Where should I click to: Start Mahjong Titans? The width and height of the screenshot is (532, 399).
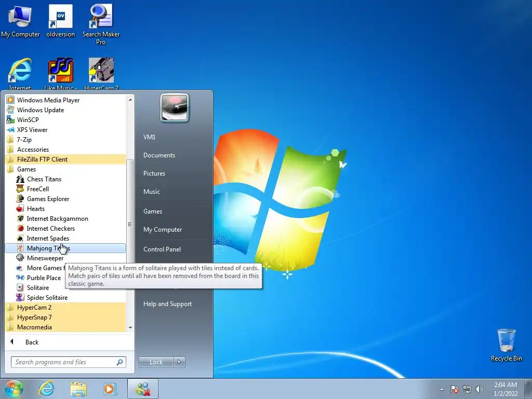(x=65, y=248)
